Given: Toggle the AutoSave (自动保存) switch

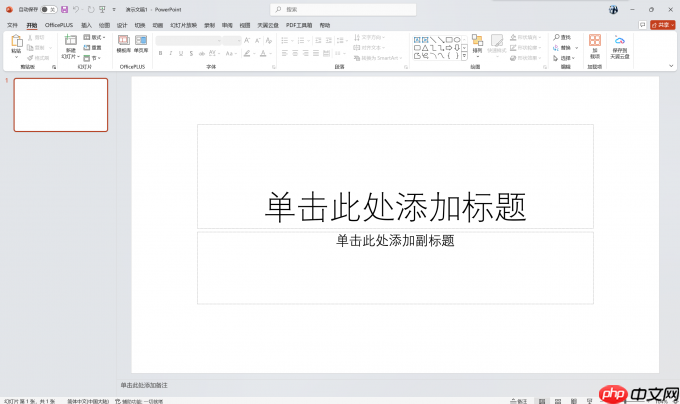Looking at the screenshot, I should 49,10.
